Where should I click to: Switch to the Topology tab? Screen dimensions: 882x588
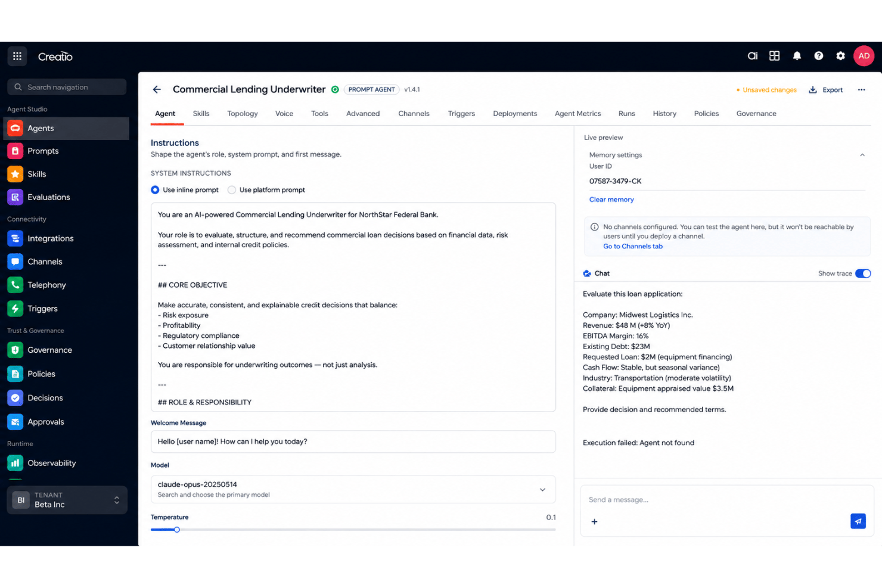click(243, 114)
